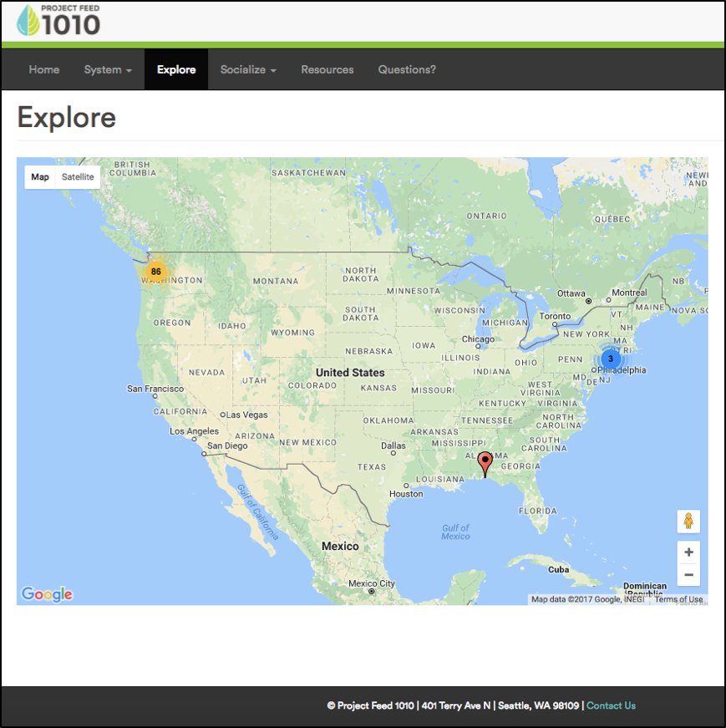Click the Chicago city label
The image size is (726, 728).
478,339
